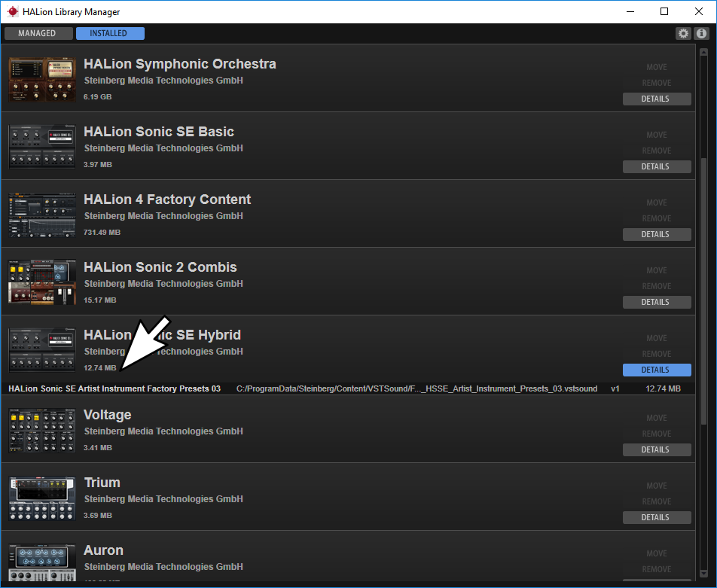Show DETAILS for HALion Sonic SE Basic

(x=657, y=166)
